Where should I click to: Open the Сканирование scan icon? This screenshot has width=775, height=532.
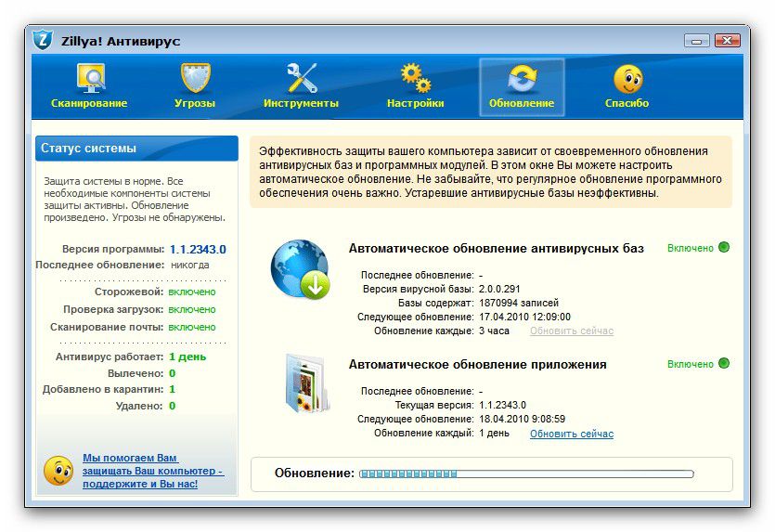(91, 78)
